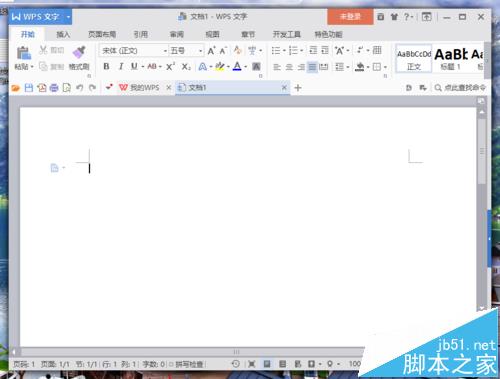
Task: Close the 文档1 document tab
Action: pyautogui.click(x=284, y=88)
